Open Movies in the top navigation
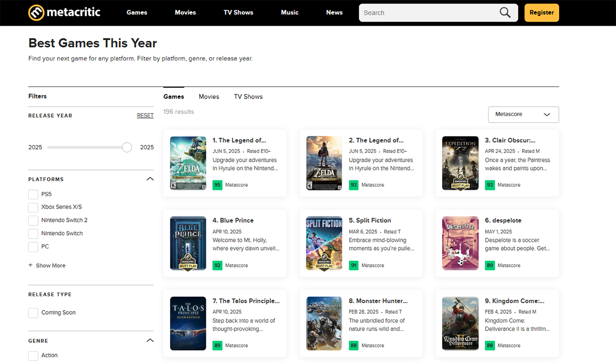Viewport: 616px width, 364px height. 185,12
